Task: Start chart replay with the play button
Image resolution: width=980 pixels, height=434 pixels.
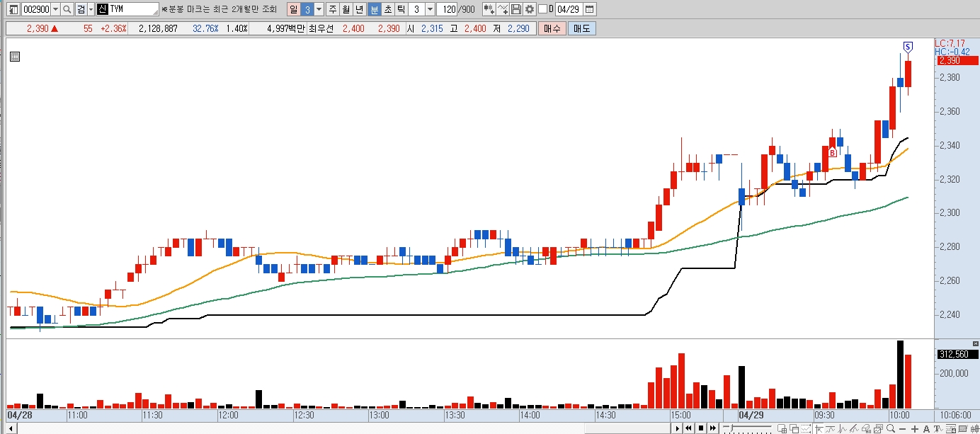Action: coord(677,428)
